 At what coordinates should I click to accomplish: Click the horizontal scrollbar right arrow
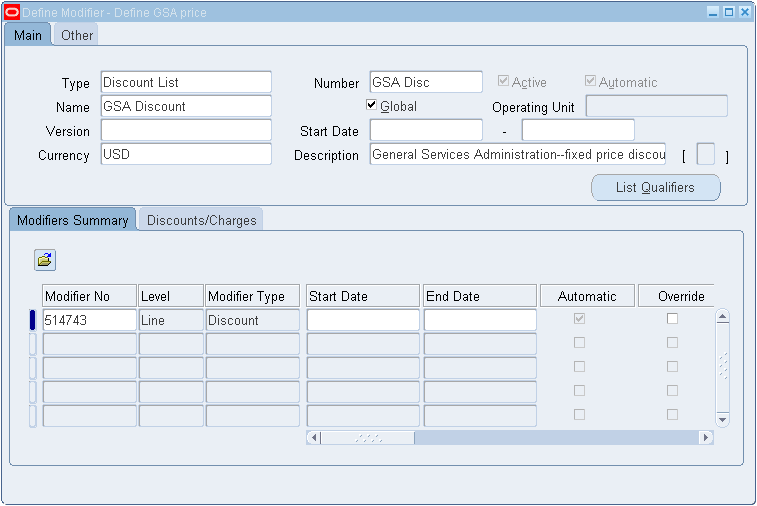[x=706, y=438]
